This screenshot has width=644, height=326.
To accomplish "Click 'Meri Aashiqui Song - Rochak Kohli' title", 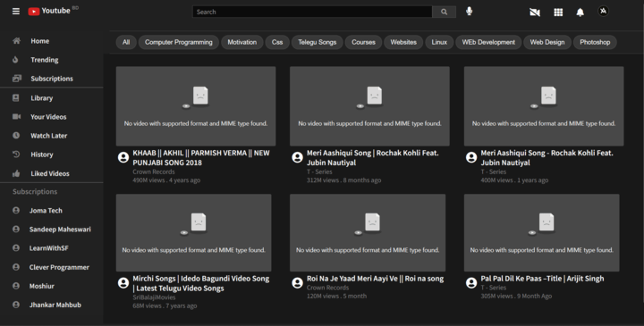I will coord(547,157).
